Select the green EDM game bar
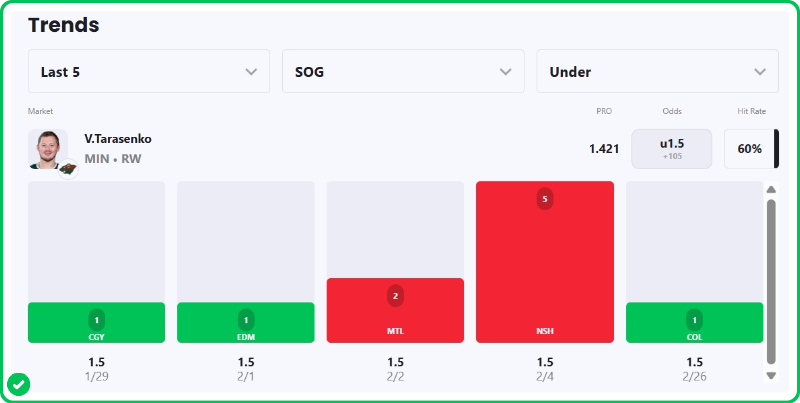The image size is (800, 403). click(246, 322)
